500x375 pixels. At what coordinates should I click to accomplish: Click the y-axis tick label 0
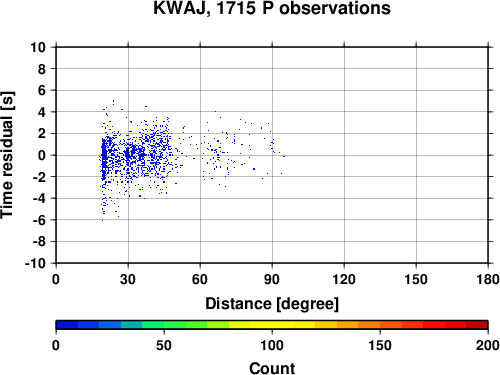pyautogui.click(x=42, y=155)
